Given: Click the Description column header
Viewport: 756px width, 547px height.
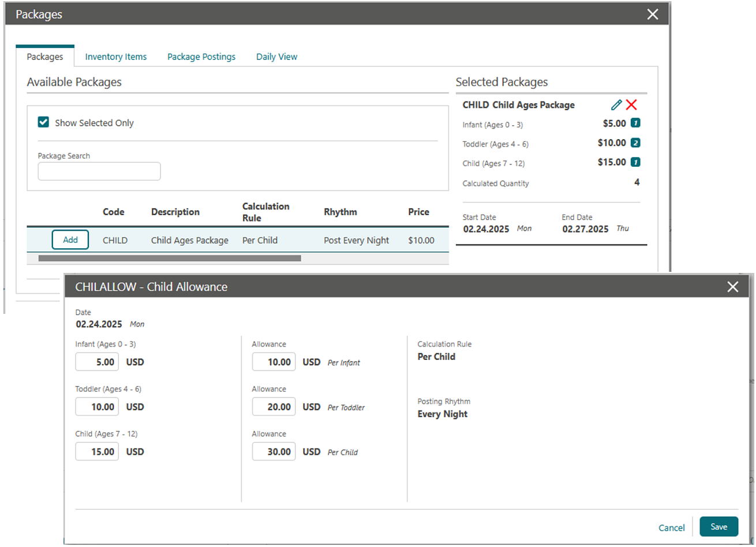Looking at the screenshot, I should coord(175,212).
